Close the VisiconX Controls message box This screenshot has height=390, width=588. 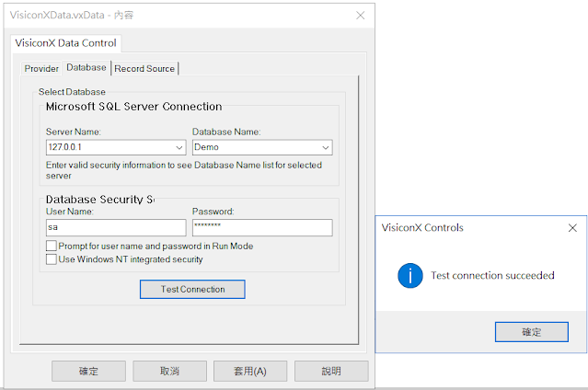pyautogui.click(x=572, y=227)
